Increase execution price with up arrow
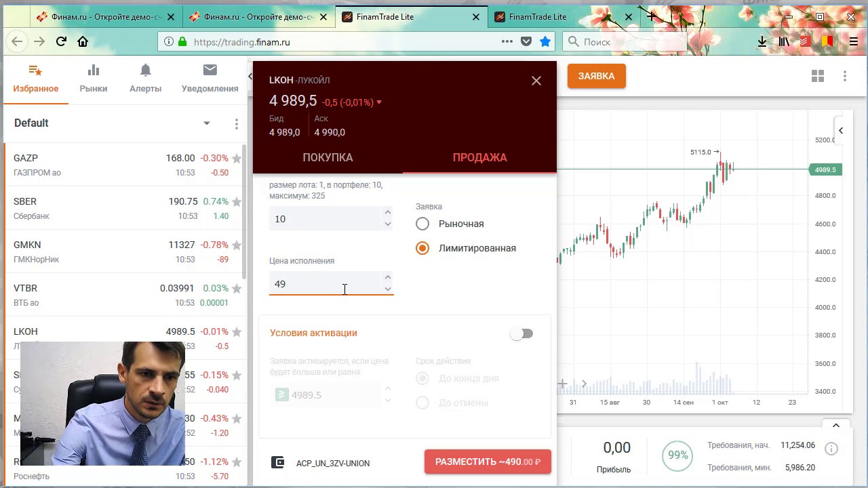This screenshot has width=868, height=488. [x=387, y=277]
